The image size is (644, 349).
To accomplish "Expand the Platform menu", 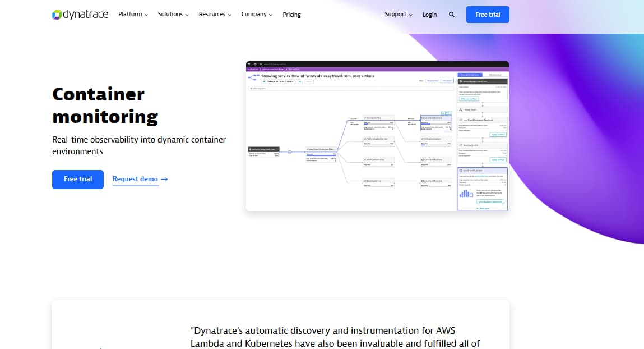I will pos(133,15).
